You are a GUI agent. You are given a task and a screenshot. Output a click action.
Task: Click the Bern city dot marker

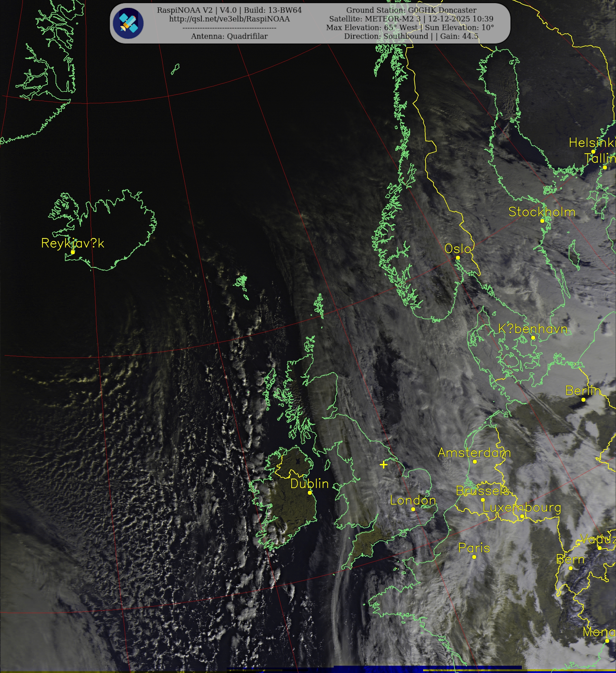571,568
